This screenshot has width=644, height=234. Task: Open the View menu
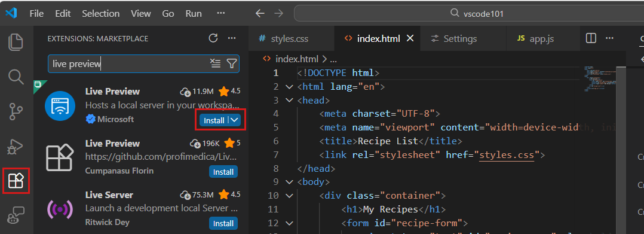tap(141, 13)
